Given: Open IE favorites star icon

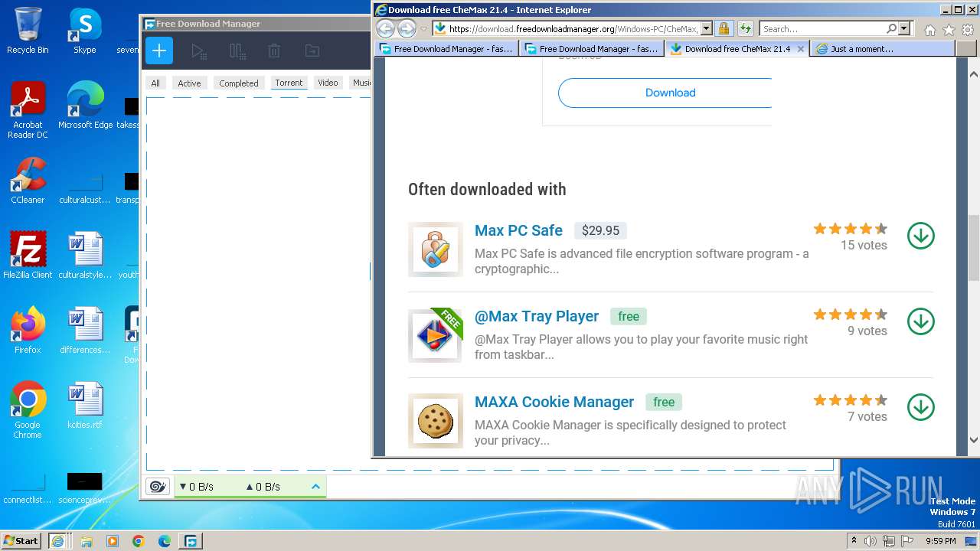Looking at the screenshot, I should 949,30.
